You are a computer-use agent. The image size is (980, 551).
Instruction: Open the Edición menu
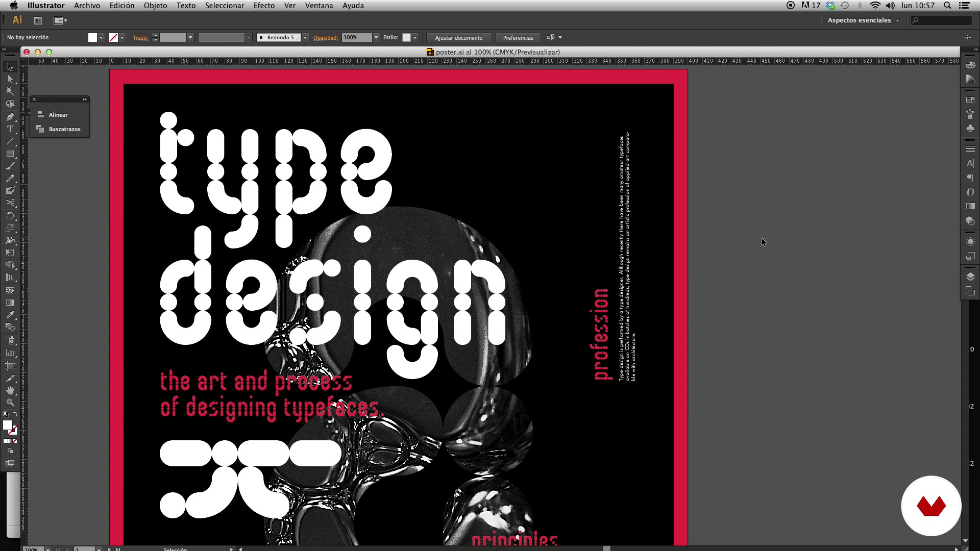(x=122, y=6)
